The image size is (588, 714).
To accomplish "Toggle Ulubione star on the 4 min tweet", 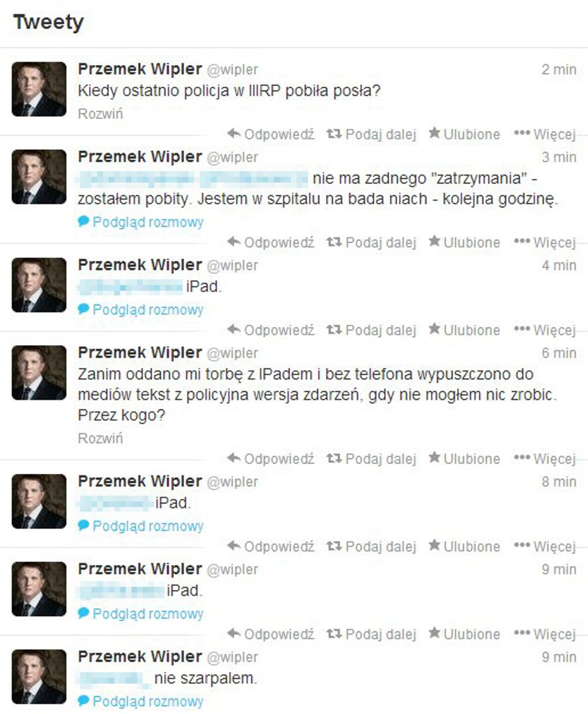I will [464, 330].
